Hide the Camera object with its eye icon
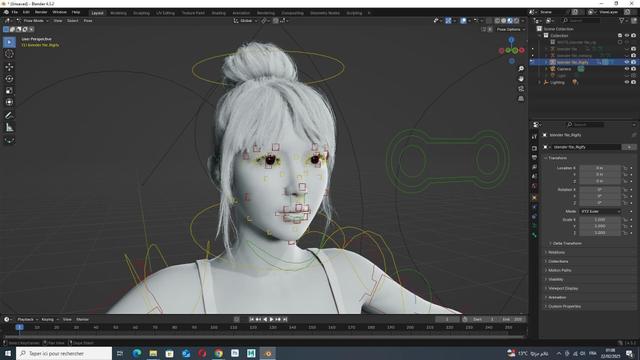640x360 pixels. (x=627, y=69)
